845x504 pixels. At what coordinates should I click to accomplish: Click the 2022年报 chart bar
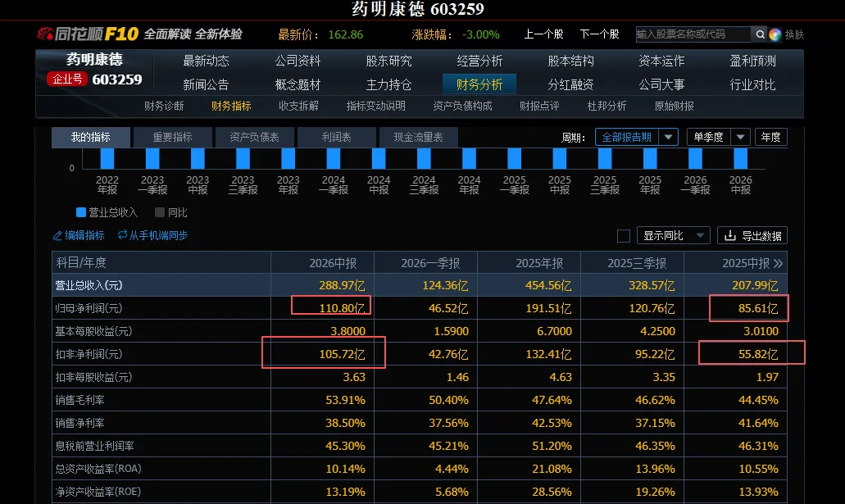(x=107, y=159)
